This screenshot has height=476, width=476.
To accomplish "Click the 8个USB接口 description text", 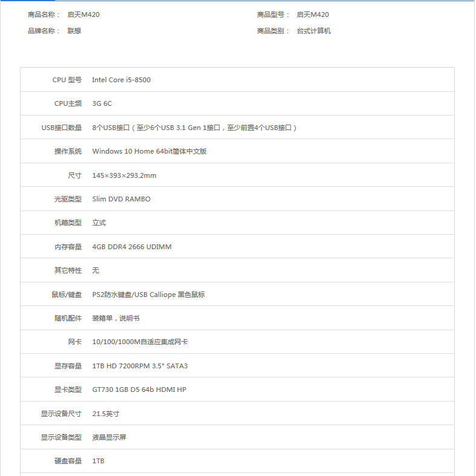I will (x=194, y=128).
